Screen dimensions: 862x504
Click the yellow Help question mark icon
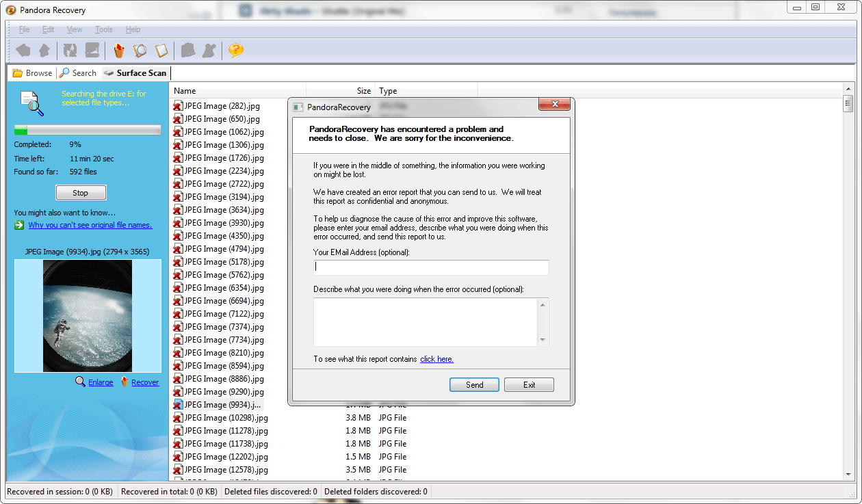(235, 50)
